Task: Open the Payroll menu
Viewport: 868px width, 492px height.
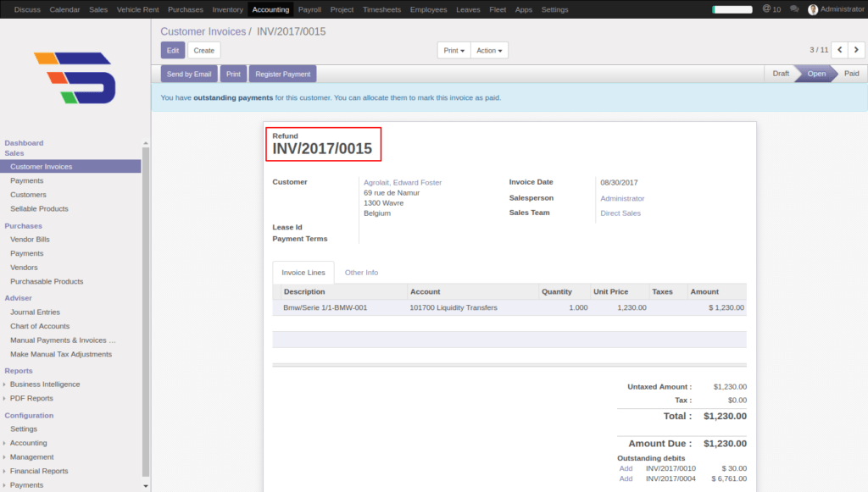Action: point(309,9)
